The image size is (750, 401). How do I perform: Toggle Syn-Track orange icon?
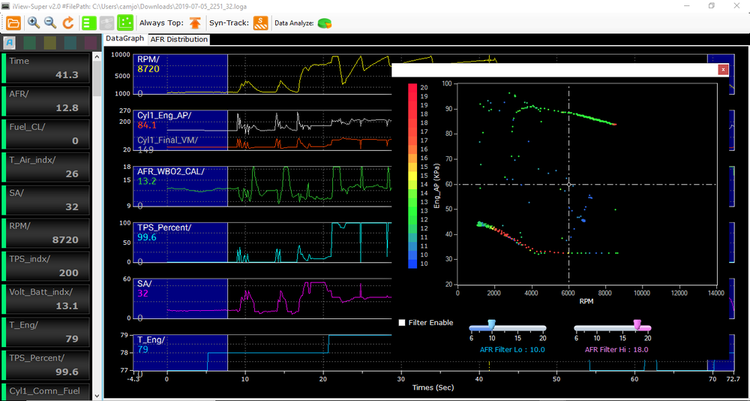(260, 22)
